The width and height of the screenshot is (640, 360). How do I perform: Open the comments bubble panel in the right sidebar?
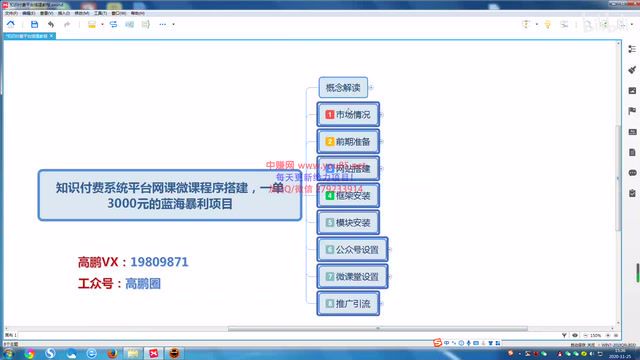pos(632,173)
